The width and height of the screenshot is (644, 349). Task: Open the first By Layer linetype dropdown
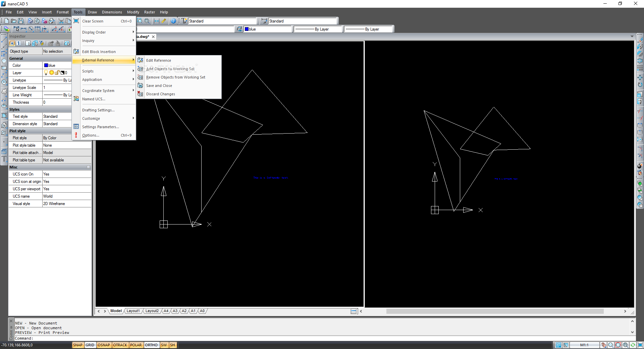pyautogui.click(x=318, y=29)
